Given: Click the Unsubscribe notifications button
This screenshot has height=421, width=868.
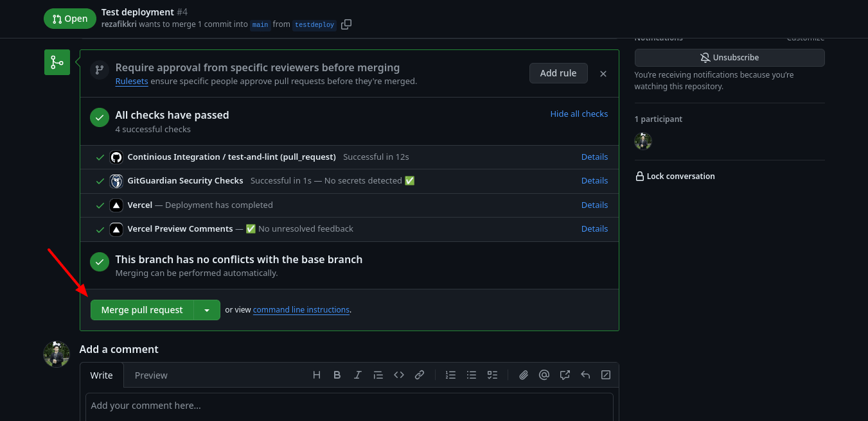Looking at the screenshot, I should pos(729,57).
